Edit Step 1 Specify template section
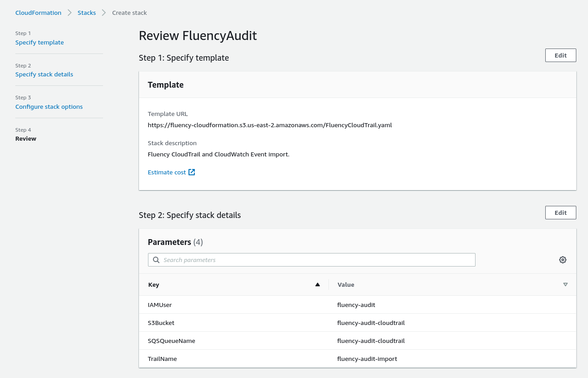 pyautogui.click(x=561, y=55)
